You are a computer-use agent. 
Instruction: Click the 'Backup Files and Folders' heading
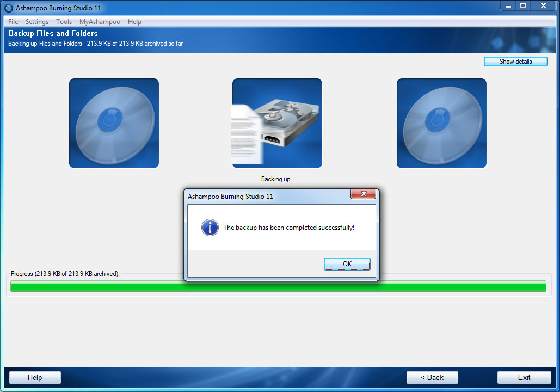point(53,33)
